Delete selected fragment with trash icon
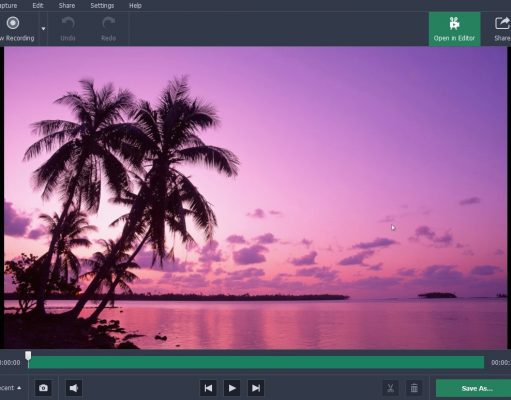Image resolution: width=511 pixels, height=400 pixels. [x=414, y=388]
